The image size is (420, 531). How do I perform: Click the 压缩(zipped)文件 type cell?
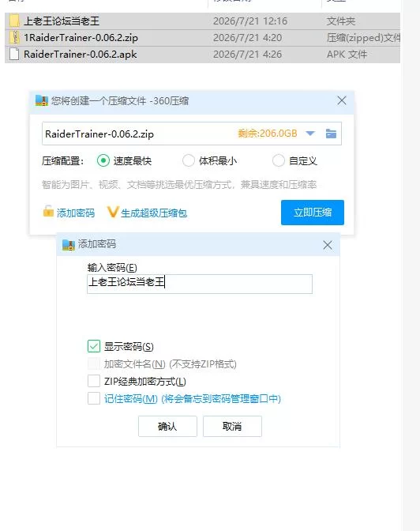coord(363,38)
